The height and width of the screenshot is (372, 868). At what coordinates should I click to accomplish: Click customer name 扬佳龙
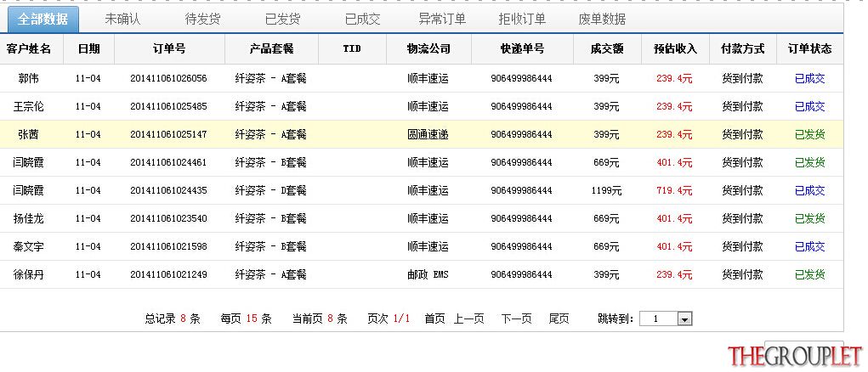tap(29, 219)
